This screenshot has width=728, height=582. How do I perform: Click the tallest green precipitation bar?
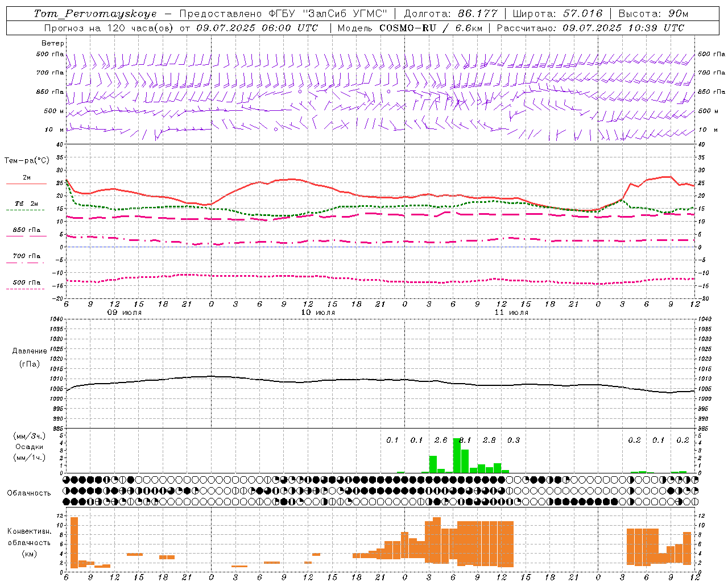click(457, 455)
